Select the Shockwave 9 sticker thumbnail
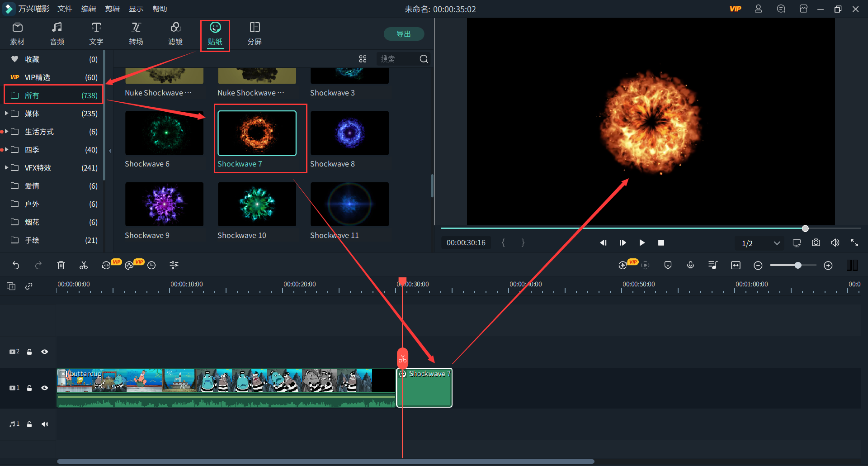 164,204
